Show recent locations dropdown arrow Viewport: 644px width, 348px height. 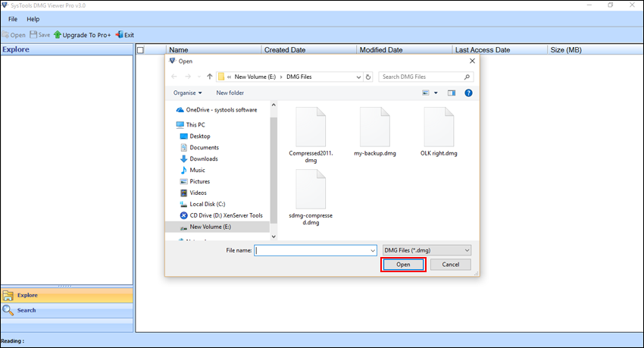(199, 77)
